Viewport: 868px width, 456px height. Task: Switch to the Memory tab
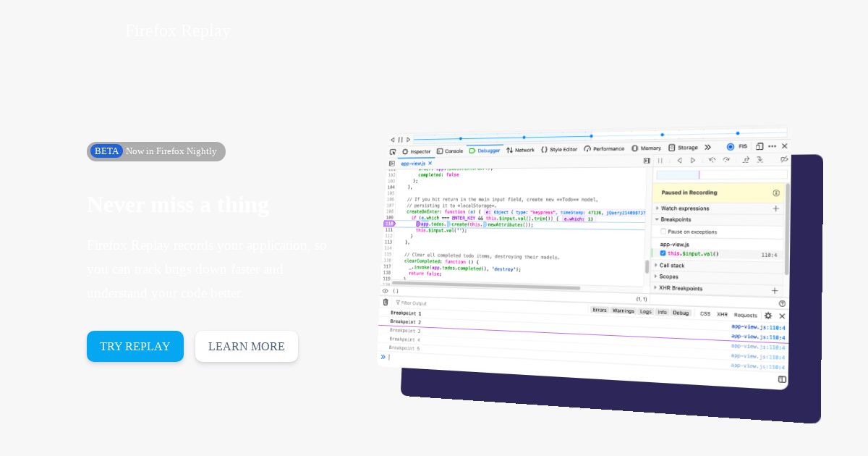(646, 148)
